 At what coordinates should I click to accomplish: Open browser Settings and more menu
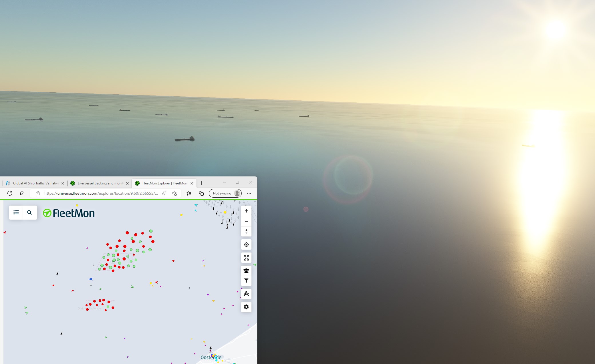coord(249,193)
